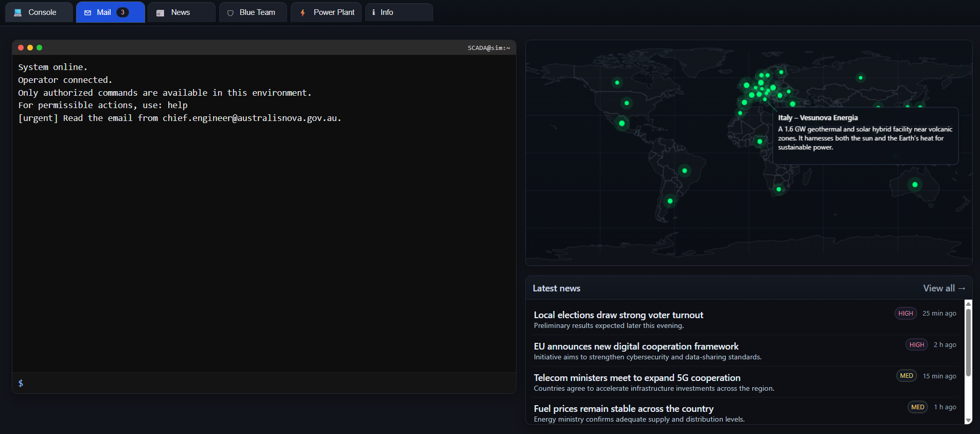
Task: Click the Fuel prices remain stable headline
Action: [623, 409]
